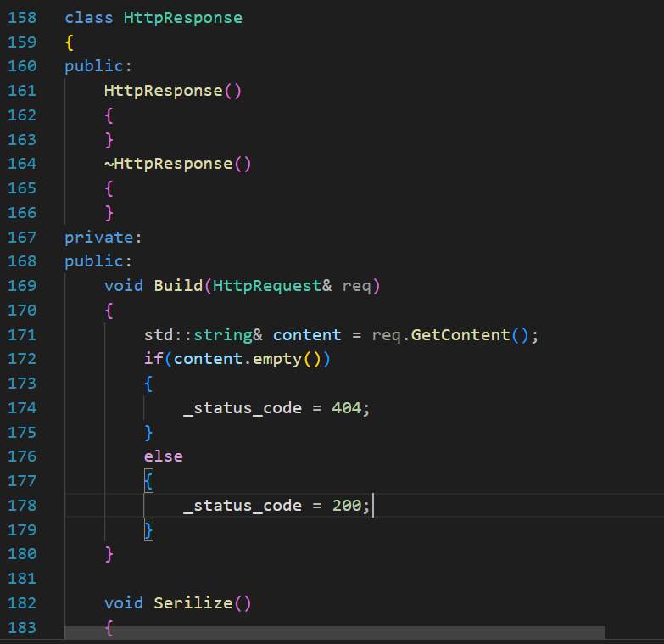This screenshot has height=644, width=664.
Task: Click closing brace on line 175
Action: [x=148, y=433]
